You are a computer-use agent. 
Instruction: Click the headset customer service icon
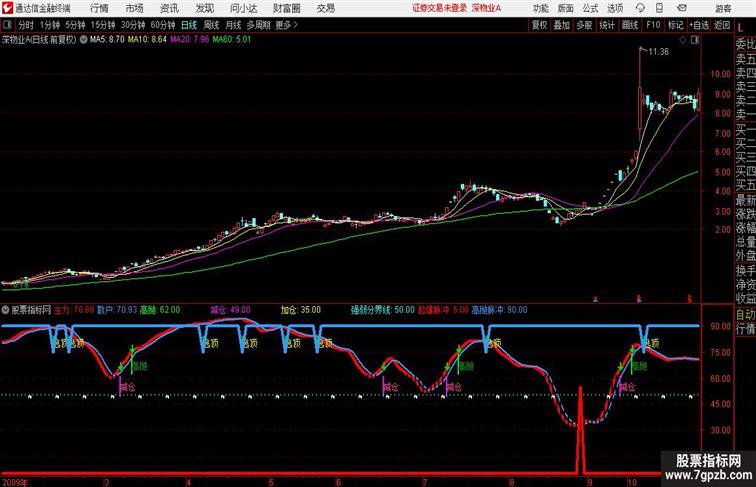click(x=640, y=8)
